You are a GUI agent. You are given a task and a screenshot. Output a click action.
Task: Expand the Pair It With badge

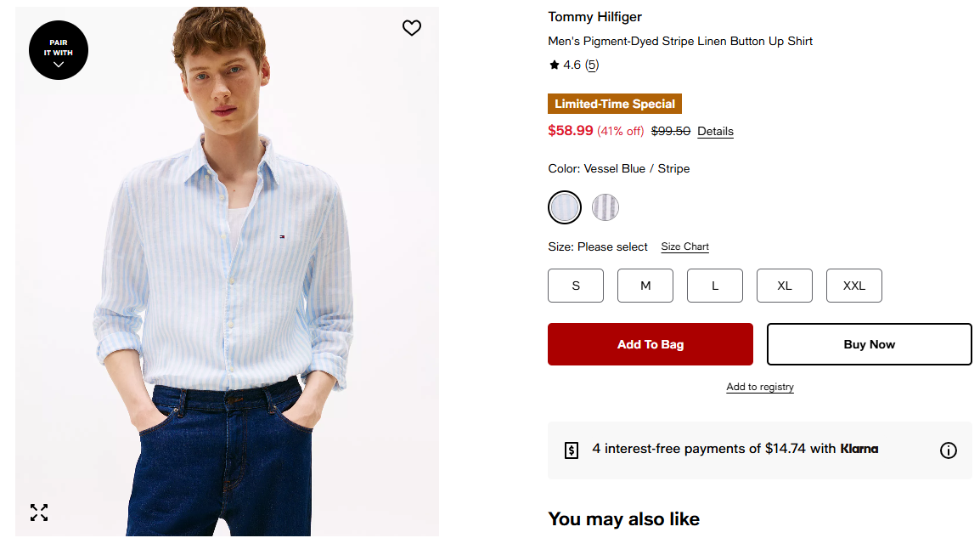pyautogui.click(x=59, y=50)
